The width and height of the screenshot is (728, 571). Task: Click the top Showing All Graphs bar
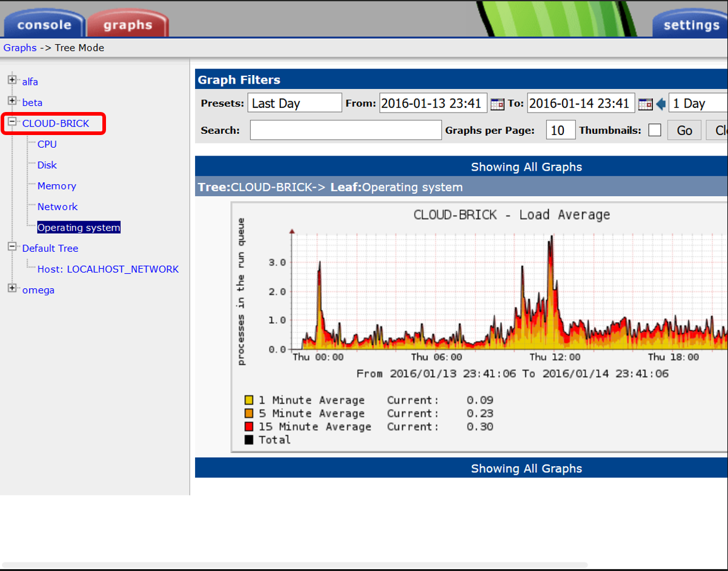462,167
